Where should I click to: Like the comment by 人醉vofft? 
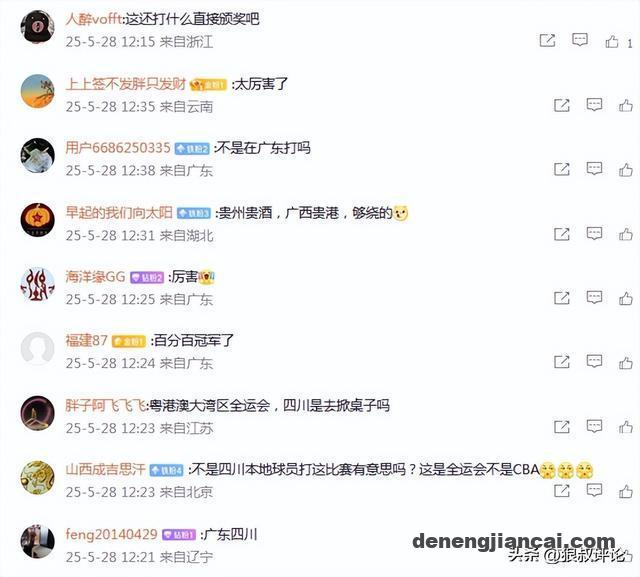(612, 41)
